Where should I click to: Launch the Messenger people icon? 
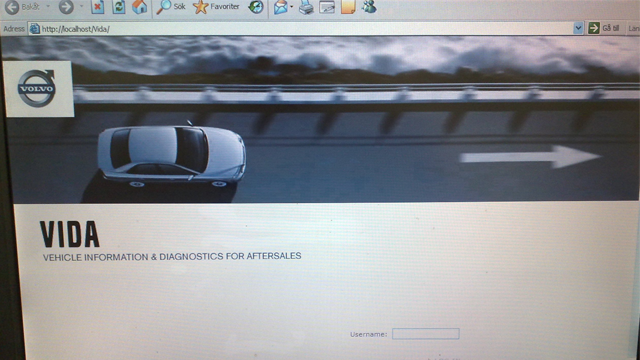pyautogui.click(x=369, y=7)
